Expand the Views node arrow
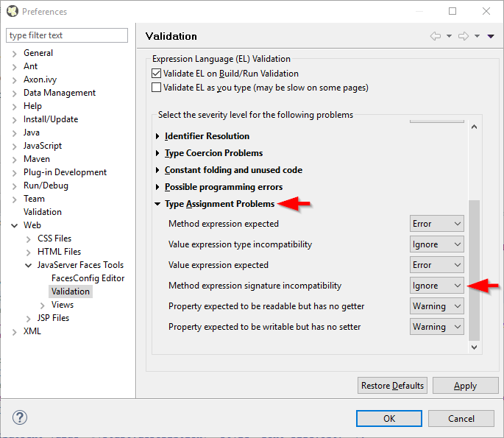The image size is (504, 438). tap(43, 305)
